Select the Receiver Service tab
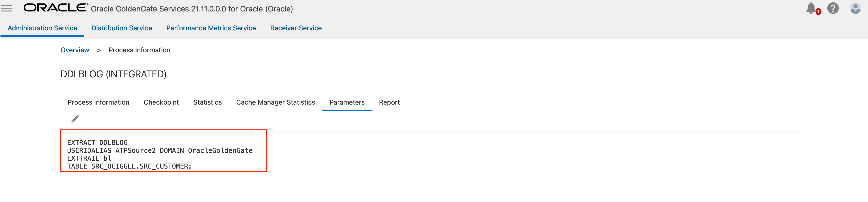The image size is (868, 202). pos(296,28)
